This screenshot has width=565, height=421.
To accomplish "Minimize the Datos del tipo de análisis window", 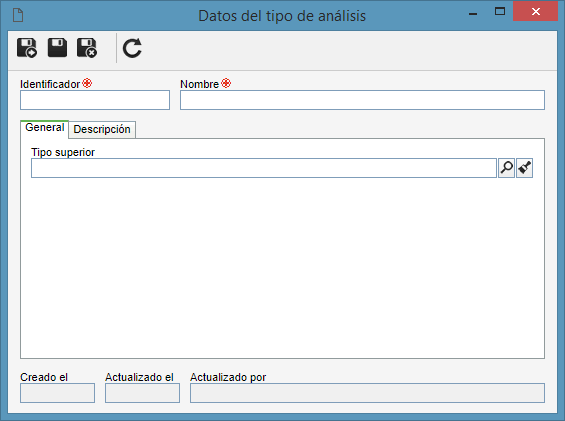I will [473, 13].
